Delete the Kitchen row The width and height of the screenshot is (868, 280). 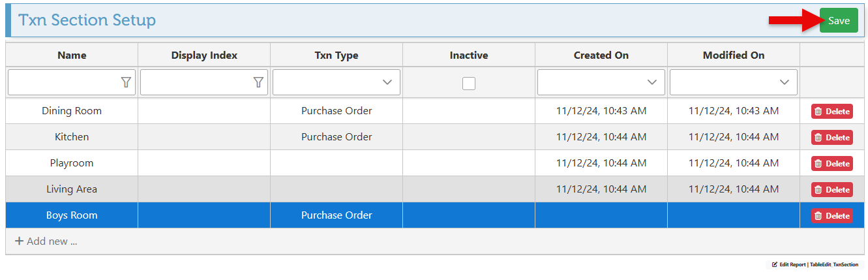(831, 138)
